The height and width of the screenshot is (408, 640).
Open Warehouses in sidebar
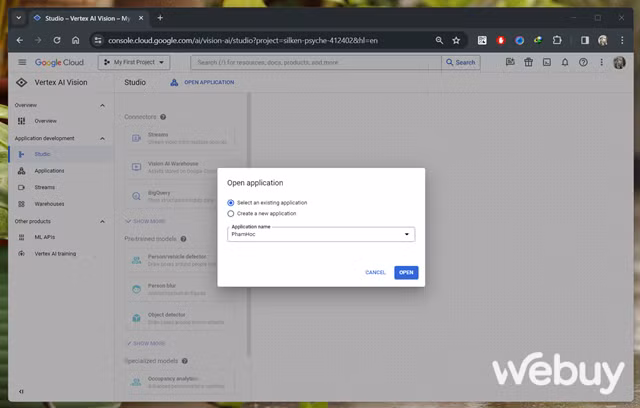coord(60,204)
